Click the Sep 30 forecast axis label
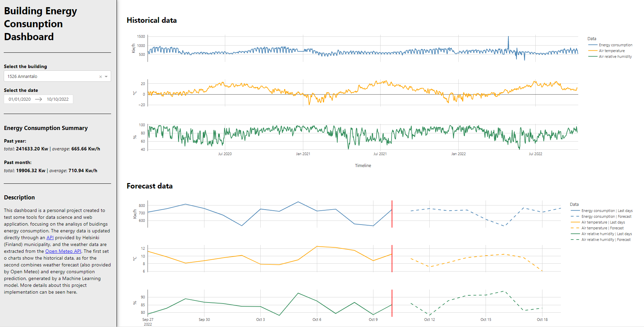The height and width of the screenshot is (327, 644). [204, 320]
